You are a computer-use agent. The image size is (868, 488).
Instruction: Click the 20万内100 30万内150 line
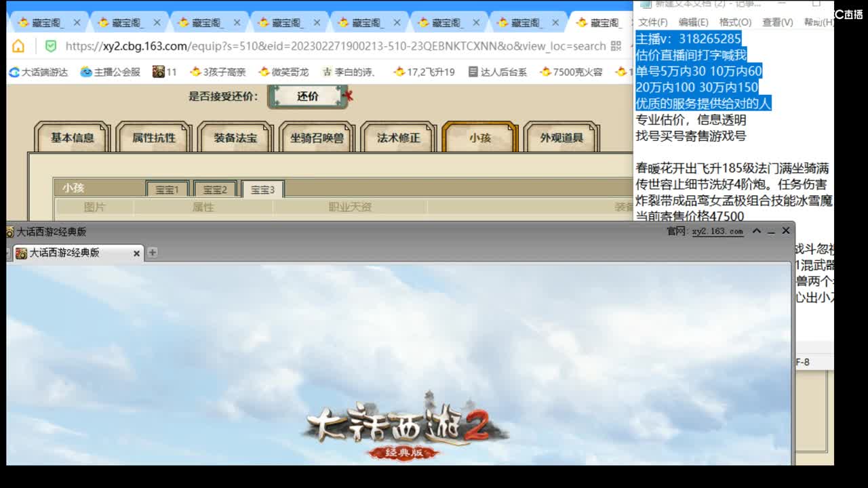click(697, 87)
